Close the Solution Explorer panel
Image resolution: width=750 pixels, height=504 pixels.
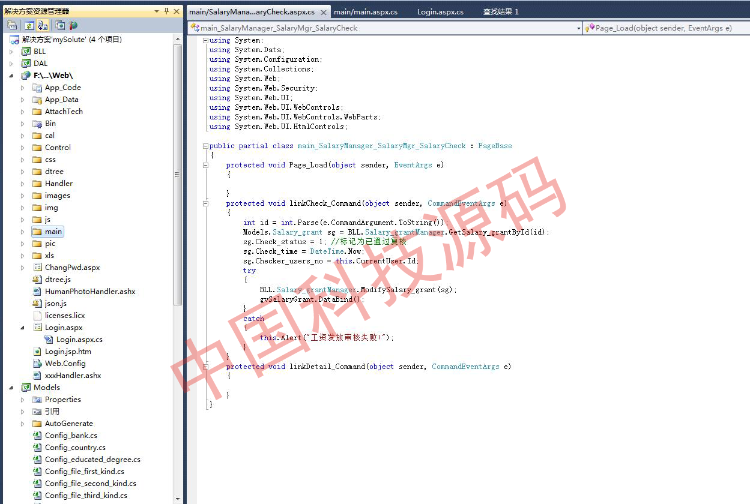coord(176,11)
